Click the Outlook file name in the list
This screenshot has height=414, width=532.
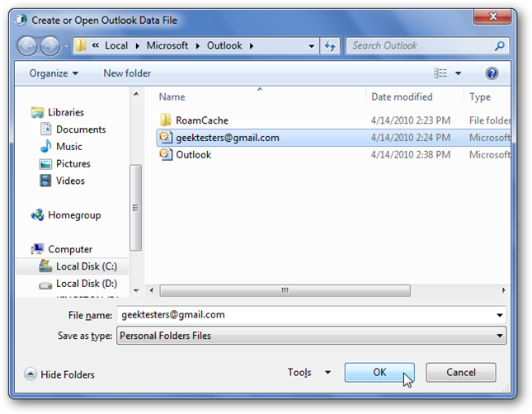pos(193,155)
